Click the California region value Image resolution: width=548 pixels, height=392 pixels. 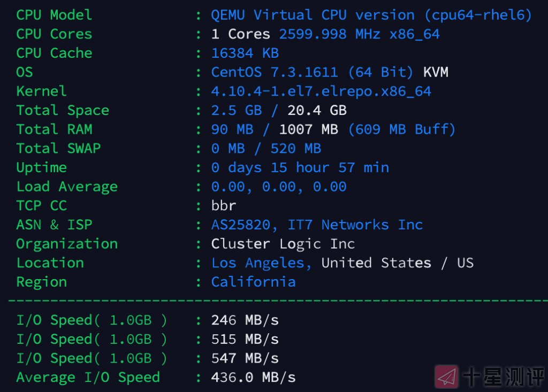253,282
